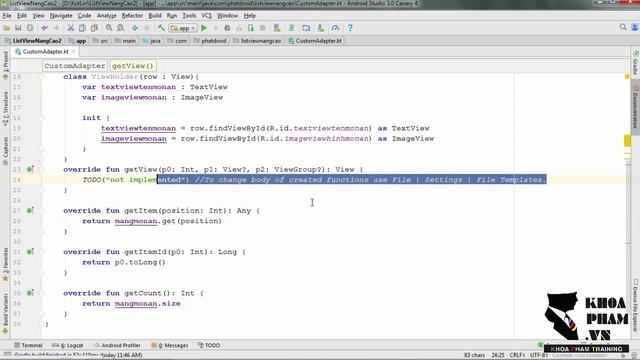Open the Messages tool window
The image size is (640, 360).
tap(170, 345)
